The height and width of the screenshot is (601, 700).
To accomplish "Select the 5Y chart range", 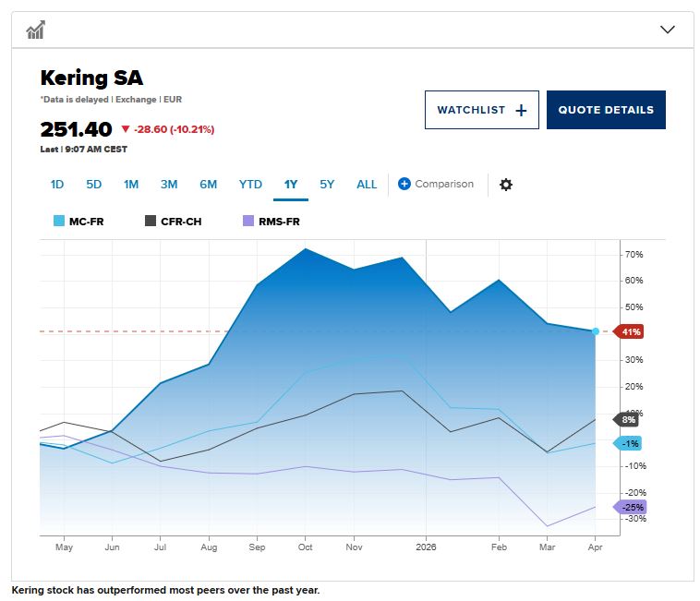I will tap(327, 185).
